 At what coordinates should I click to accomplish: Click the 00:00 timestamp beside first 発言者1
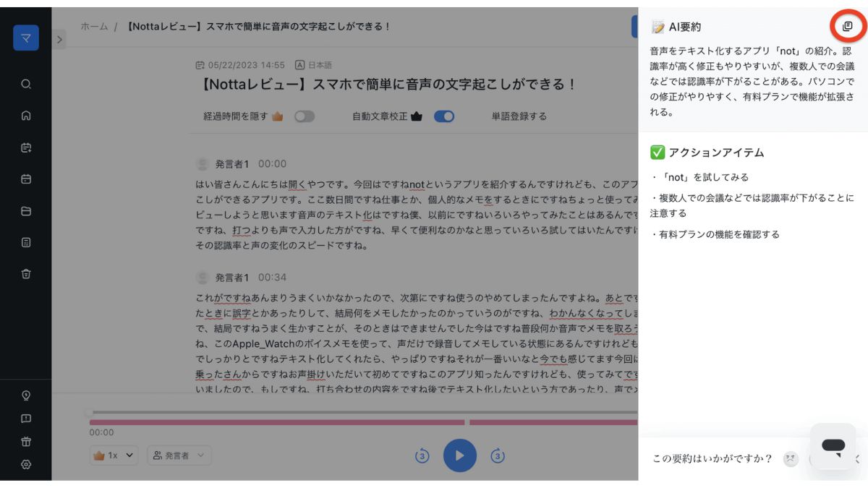pyautogui.click(x=272, y=164)
